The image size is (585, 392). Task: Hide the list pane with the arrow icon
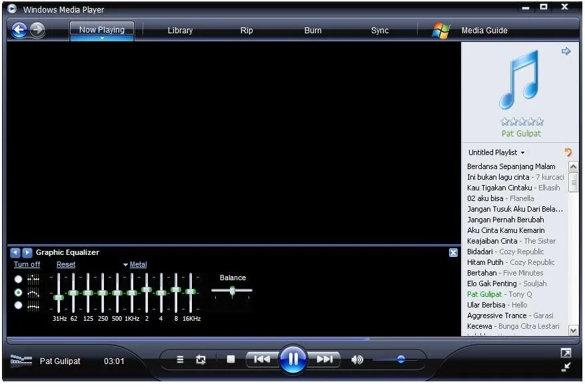pyautogui.click(x=566, y=51)
